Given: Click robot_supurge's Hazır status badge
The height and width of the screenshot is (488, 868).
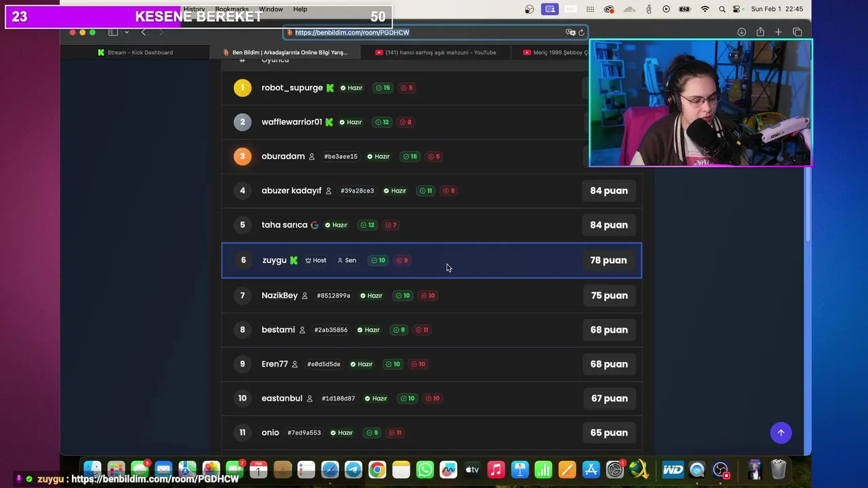Looking at the screenshot, I should click(351, 88).
